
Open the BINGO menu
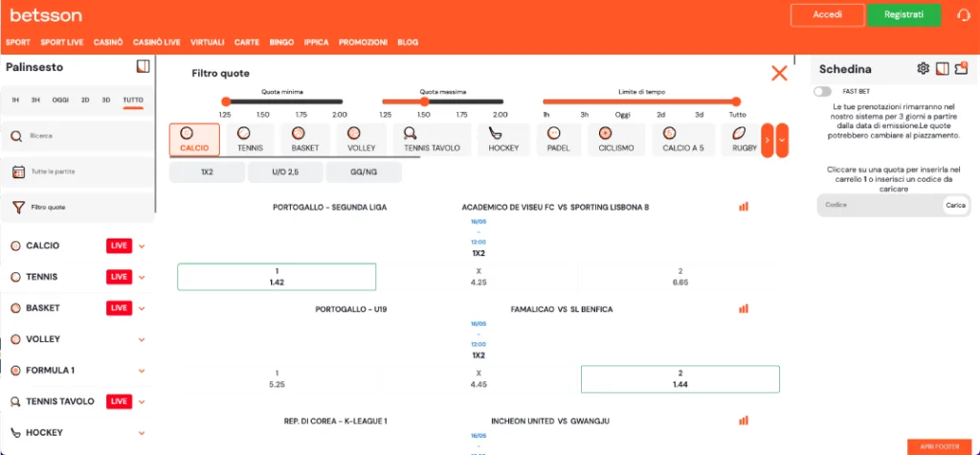click(282, 42)
